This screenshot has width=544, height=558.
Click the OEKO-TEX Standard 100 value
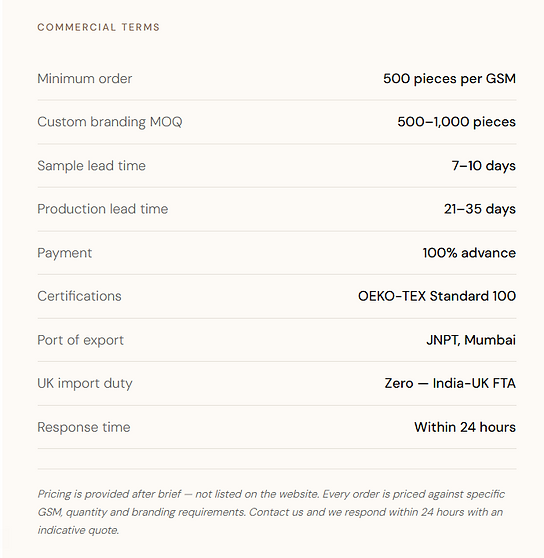[x=437, y=296]
